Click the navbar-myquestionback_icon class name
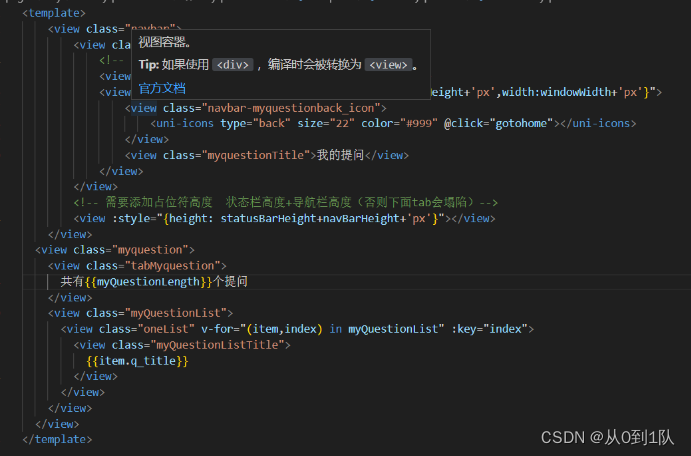 [290, 108]
